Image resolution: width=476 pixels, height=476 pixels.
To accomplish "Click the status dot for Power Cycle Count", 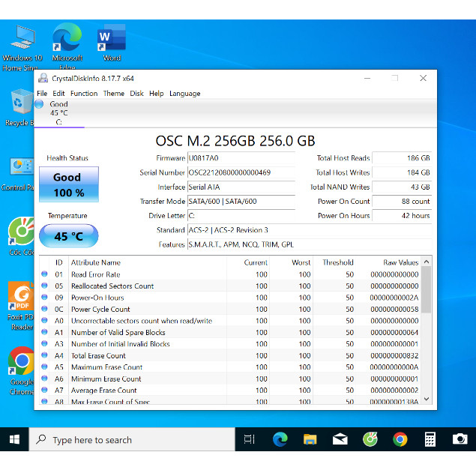I will (x=44, y=309).
